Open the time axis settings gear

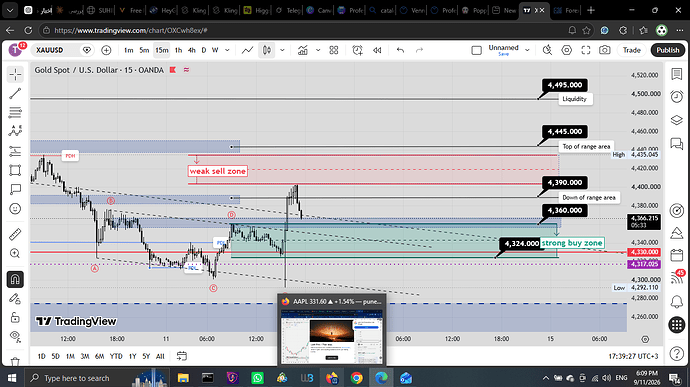pos(645,339)
